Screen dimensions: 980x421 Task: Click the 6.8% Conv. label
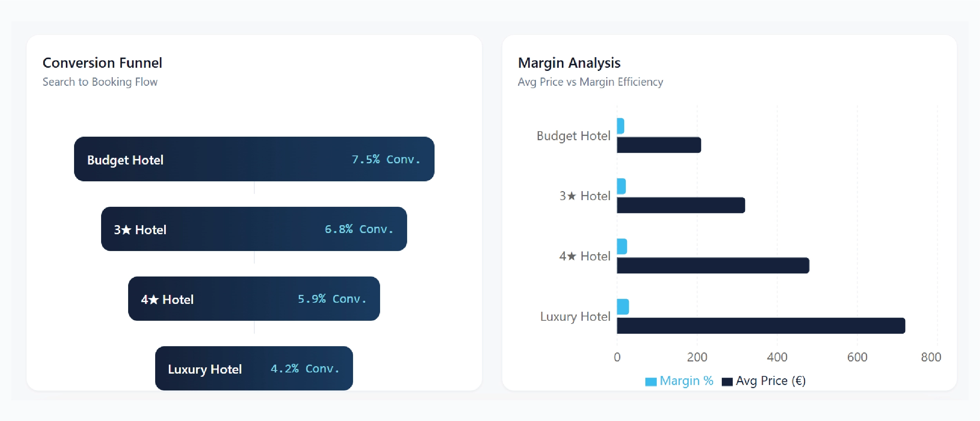pos(359,229)
